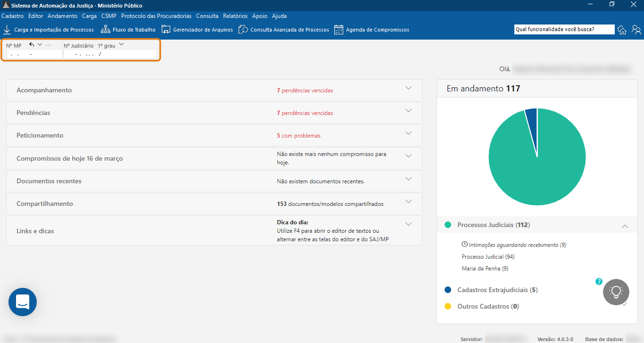Expand the Peticionamento section
Screen dimensions: 644x343
coord(408,133)
